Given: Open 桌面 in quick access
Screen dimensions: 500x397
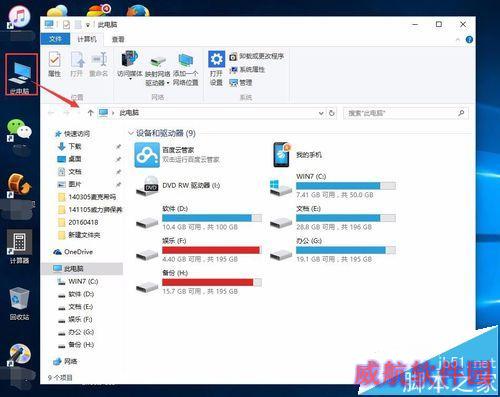Looking at the screenshot, I should 69,159.
